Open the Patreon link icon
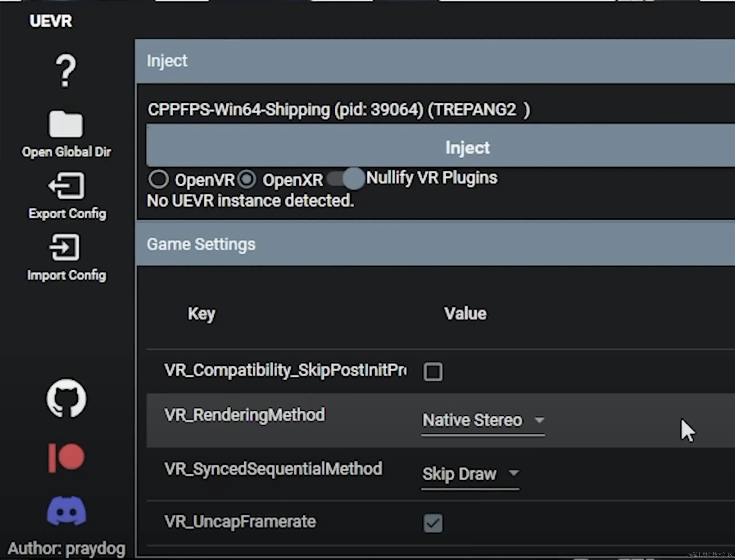This screenshot has height=560, width=735. [66, 458]
